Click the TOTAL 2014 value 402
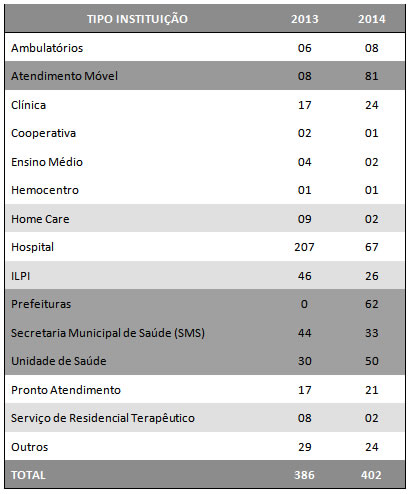The image size is (409, 494). [371, 475]
